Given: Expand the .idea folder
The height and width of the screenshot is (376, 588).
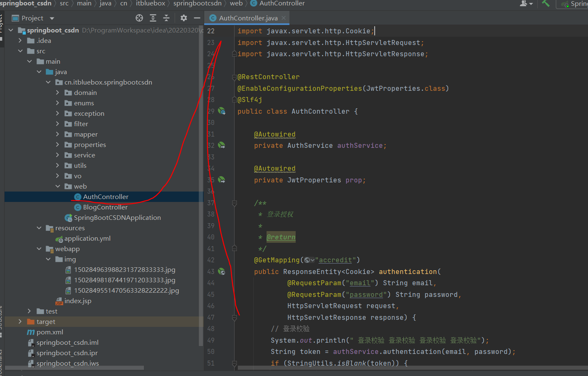Looking at the screenshot, I should pyautogui.click(x=20, y=40).
